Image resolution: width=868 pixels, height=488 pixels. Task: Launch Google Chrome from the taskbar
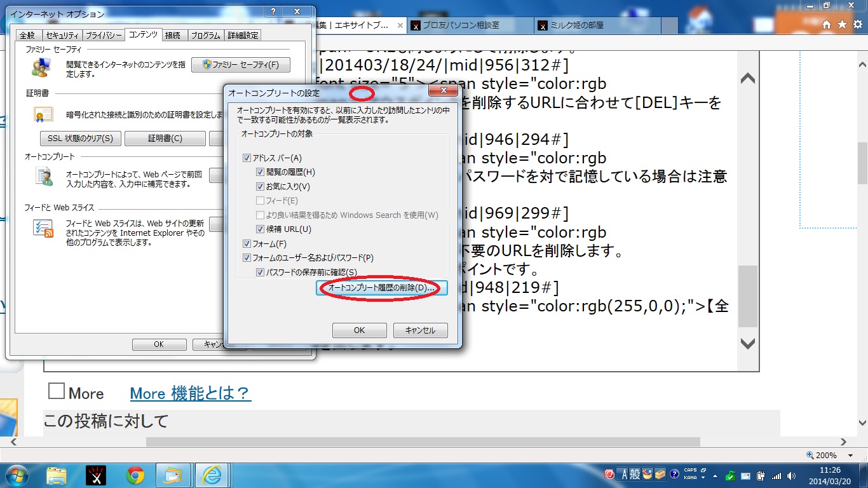click(135, 475)
